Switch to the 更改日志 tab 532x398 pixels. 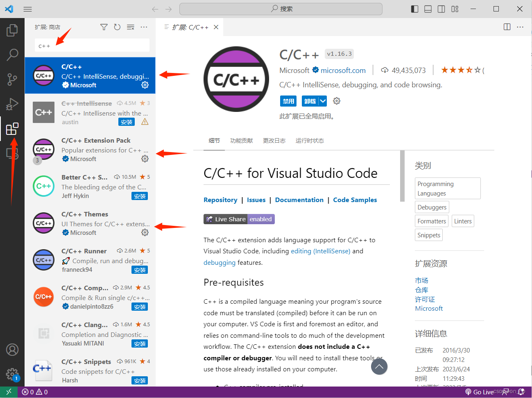coord(274,141)
